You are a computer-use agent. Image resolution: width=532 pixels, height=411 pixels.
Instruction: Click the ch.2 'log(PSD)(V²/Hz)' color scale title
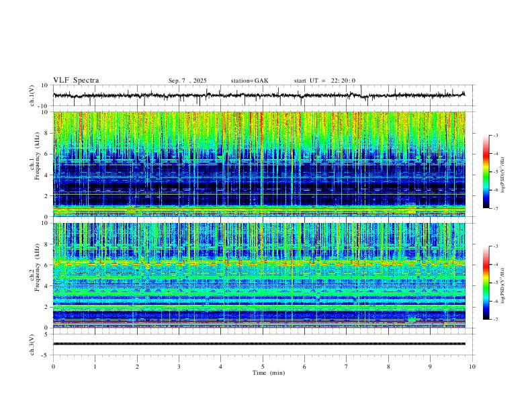point(503,285)
